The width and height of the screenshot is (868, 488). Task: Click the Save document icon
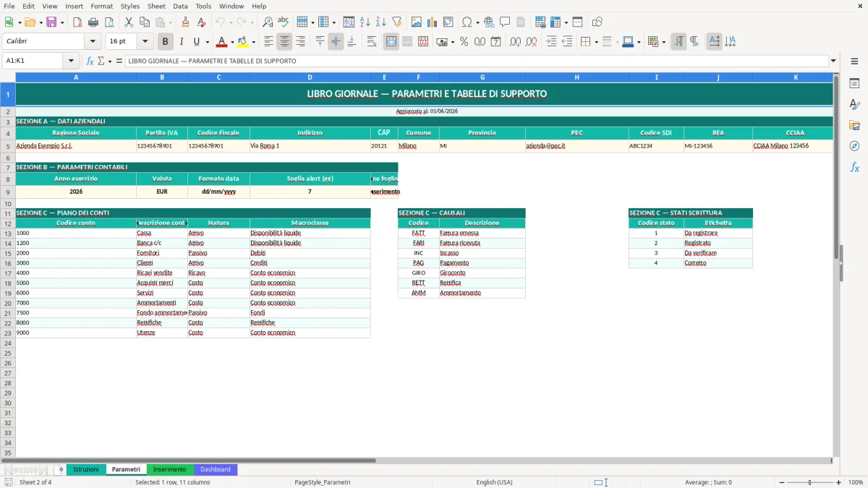click(51, 22)
